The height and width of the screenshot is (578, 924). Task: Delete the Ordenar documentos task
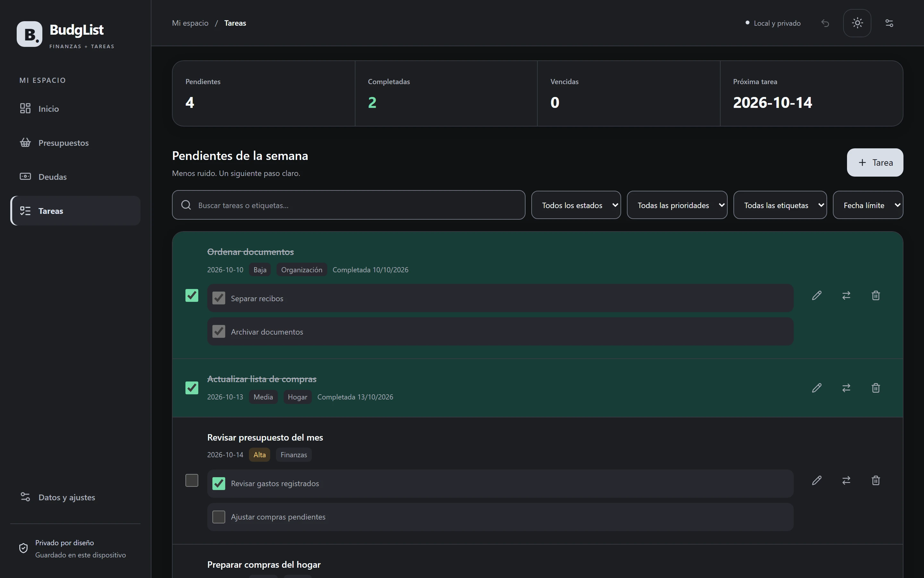(x=876, y=295)
